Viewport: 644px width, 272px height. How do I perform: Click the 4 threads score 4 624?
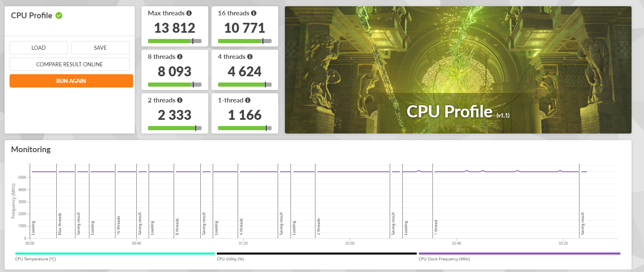tap(245, 72)
